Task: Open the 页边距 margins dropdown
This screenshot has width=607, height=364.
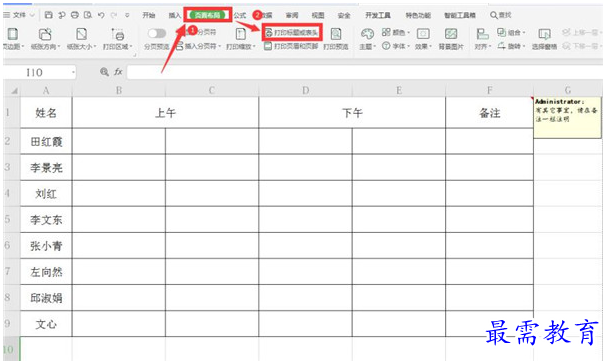Action: point(13,39)
